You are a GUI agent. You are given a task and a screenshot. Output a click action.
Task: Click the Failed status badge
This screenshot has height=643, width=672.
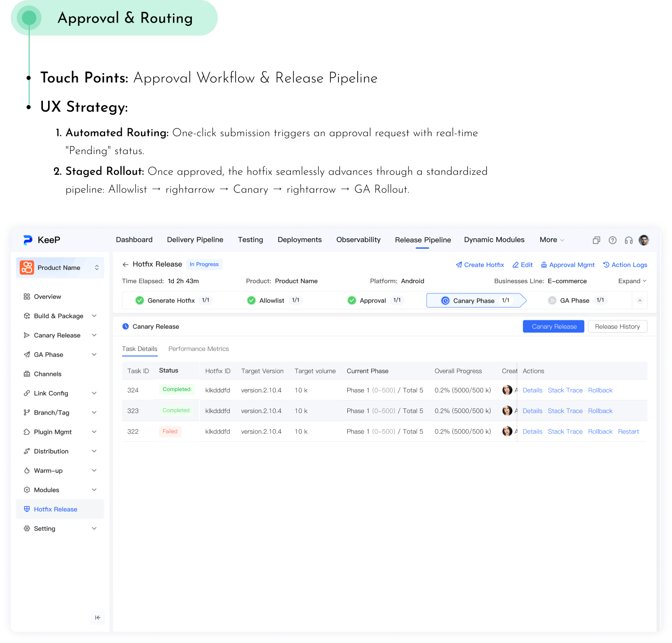click(x=170, y=431)
